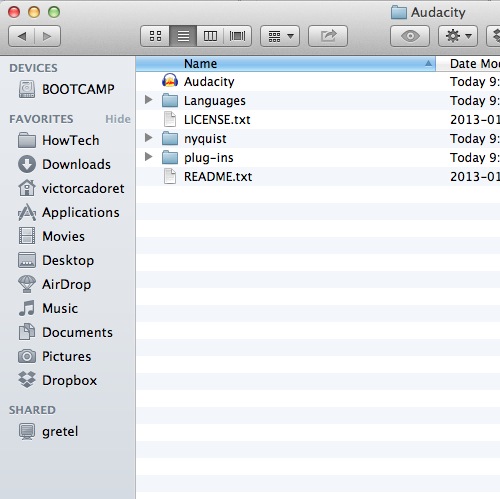This screenshot has height=499, width=500.
Task: Select the LICENSE.txt file icon
Action: 170,119
